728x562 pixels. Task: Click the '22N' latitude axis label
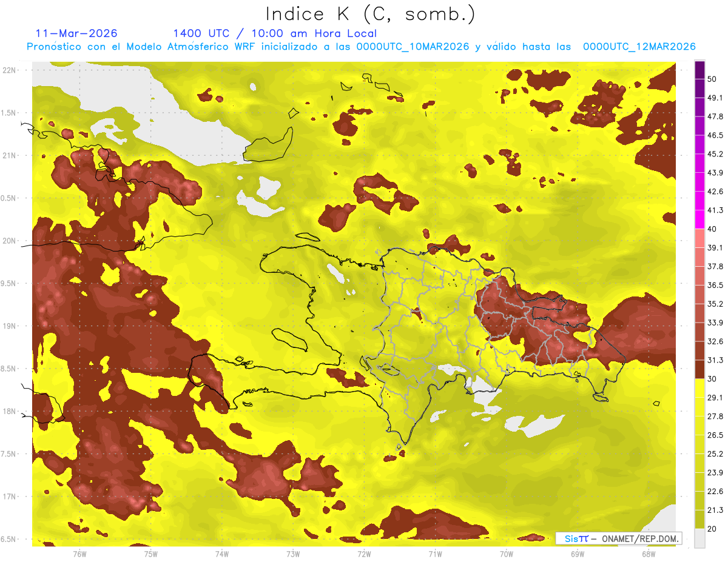tap(10, 70)
